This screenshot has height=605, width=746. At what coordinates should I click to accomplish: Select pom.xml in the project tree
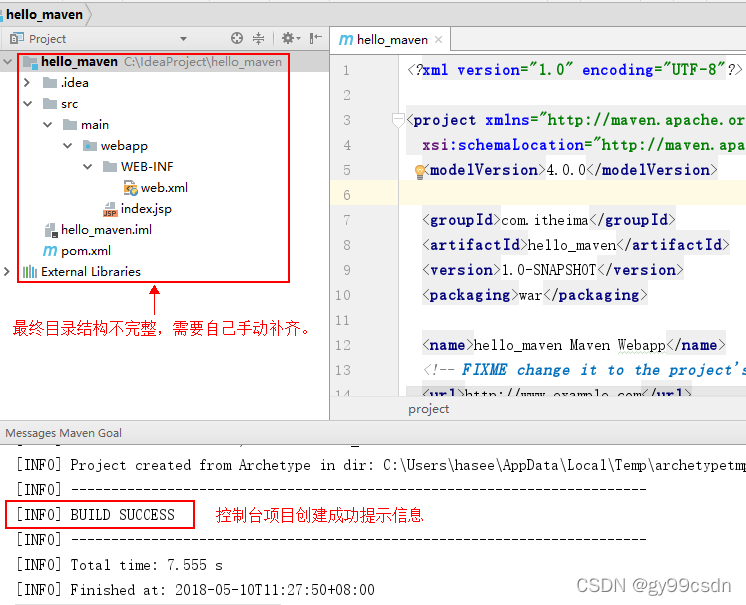pos(86,251)
